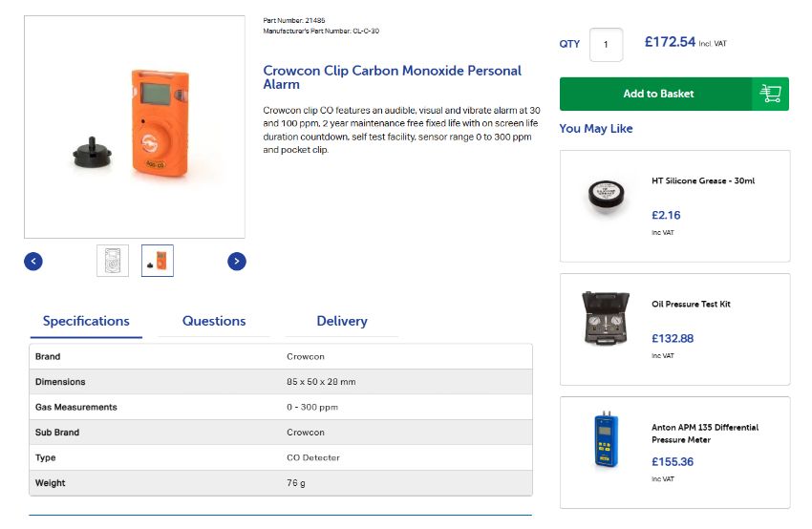Open HT Silicone Grease - 30ml link
Viewport: 812px width, 529px height.
(x=703, y=180)
